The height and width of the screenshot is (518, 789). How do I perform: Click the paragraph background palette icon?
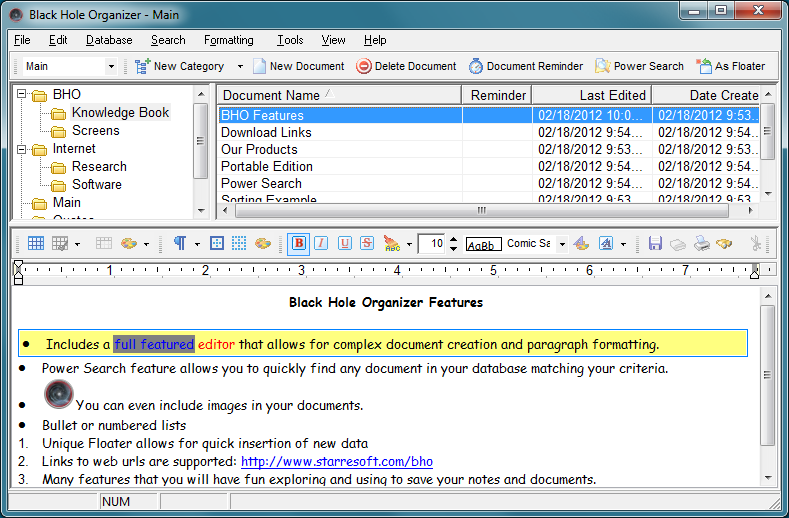click(x=263, y=244)
